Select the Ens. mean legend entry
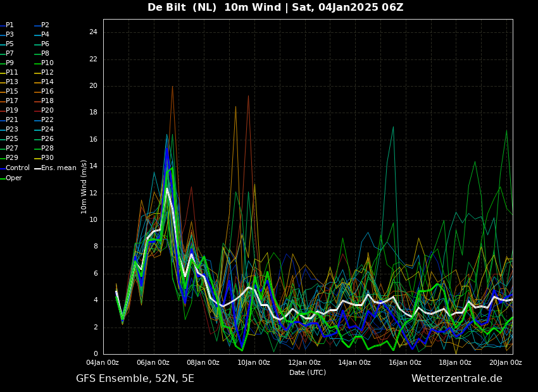 [x=58, y=168]
